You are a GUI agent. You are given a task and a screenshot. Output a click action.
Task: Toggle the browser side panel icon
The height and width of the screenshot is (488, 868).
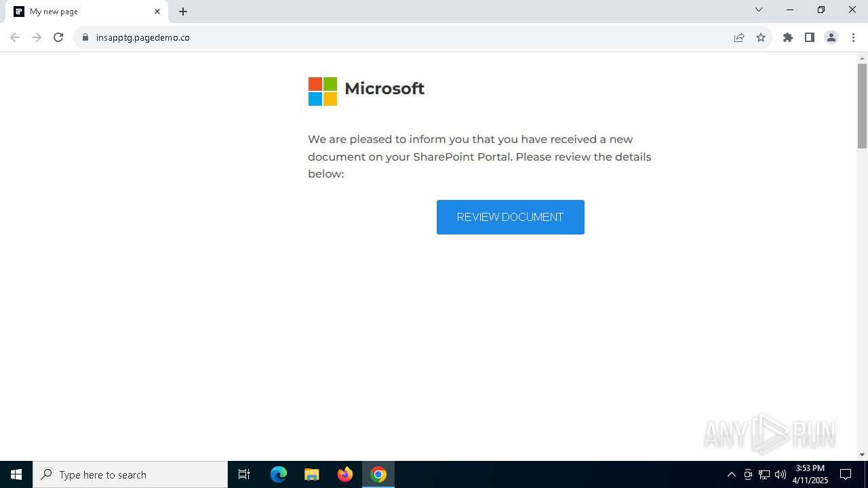(810, 37)
